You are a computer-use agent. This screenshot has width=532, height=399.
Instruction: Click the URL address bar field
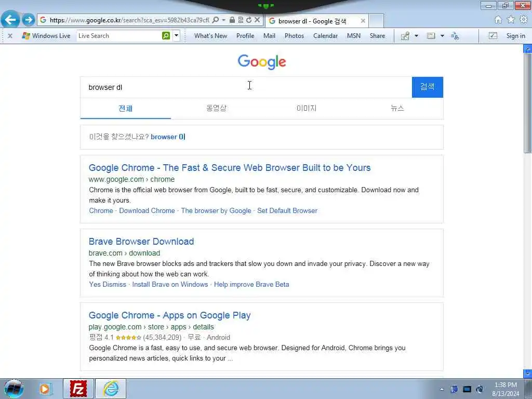click(129, 20)
